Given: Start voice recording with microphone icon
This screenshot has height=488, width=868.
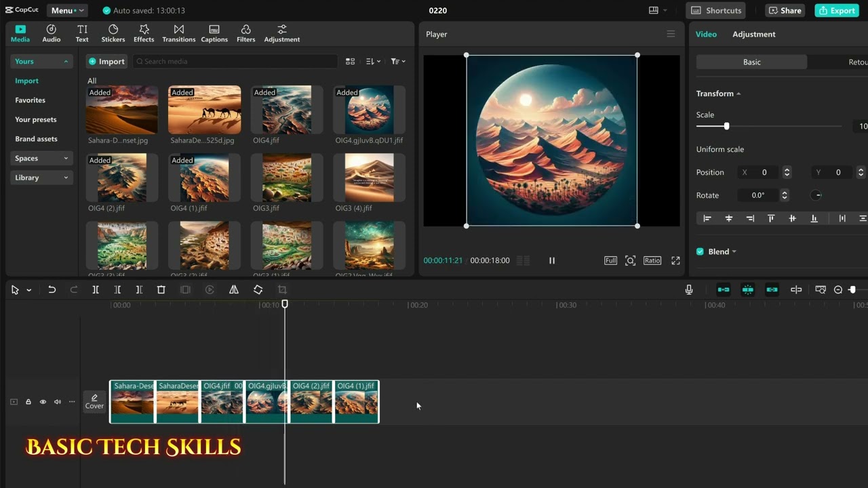Looking at the screenshot, I should click(689, 289).
